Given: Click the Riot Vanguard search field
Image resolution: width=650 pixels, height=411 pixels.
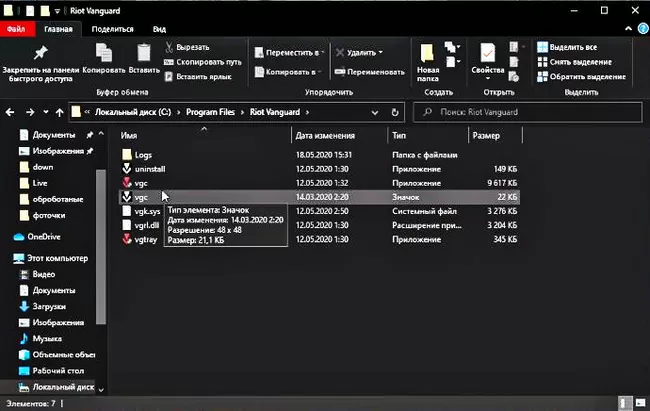Looking at the screenshot, I should coord(527,112).
